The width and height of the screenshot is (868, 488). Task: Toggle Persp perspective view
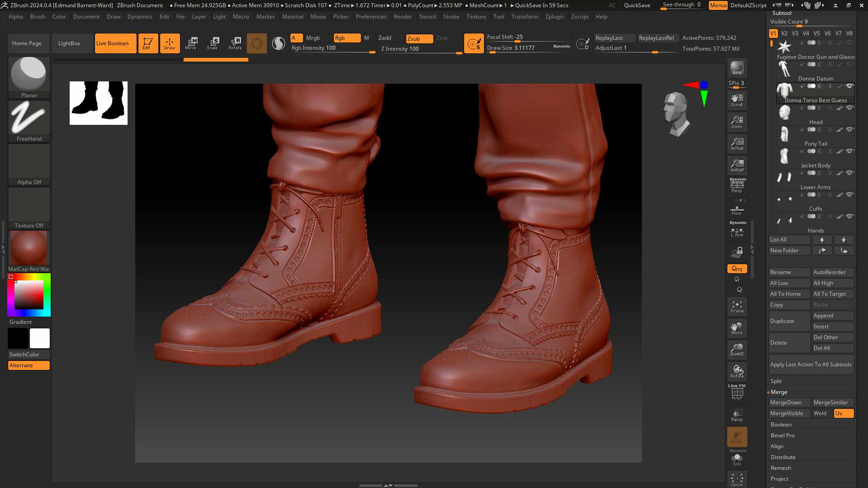tap(737, 185)
